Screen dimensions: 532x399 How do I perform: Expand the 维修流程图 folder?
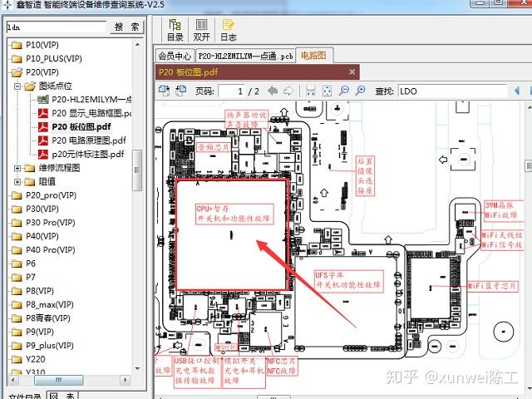17,168
